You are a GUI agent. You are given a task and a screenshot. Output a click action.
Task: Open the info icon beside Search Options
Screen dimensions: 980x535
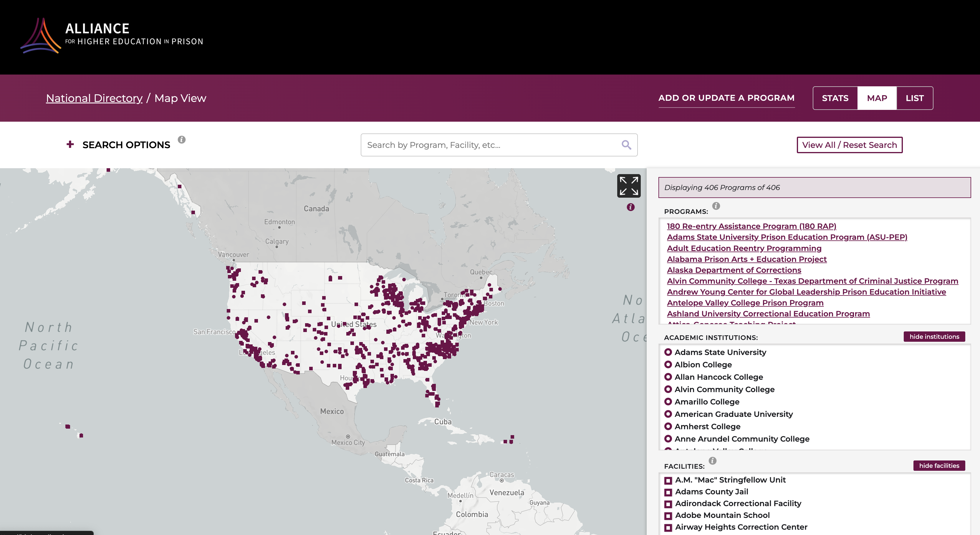pos(182,140)
